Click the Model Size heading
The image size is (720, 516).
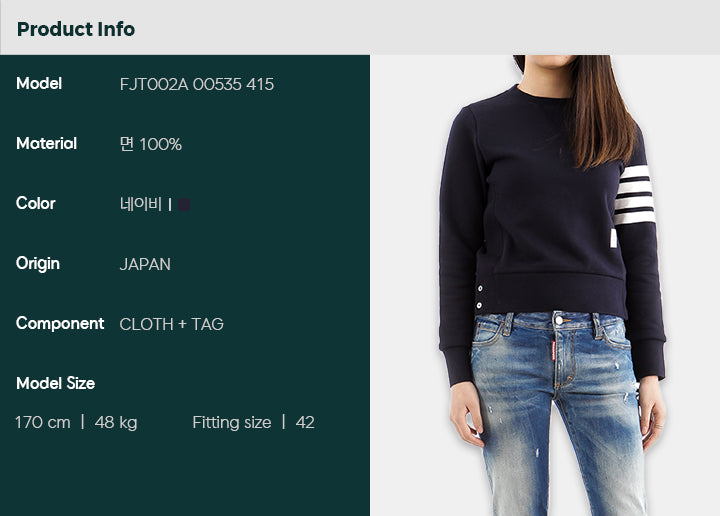tap(56, 383)
